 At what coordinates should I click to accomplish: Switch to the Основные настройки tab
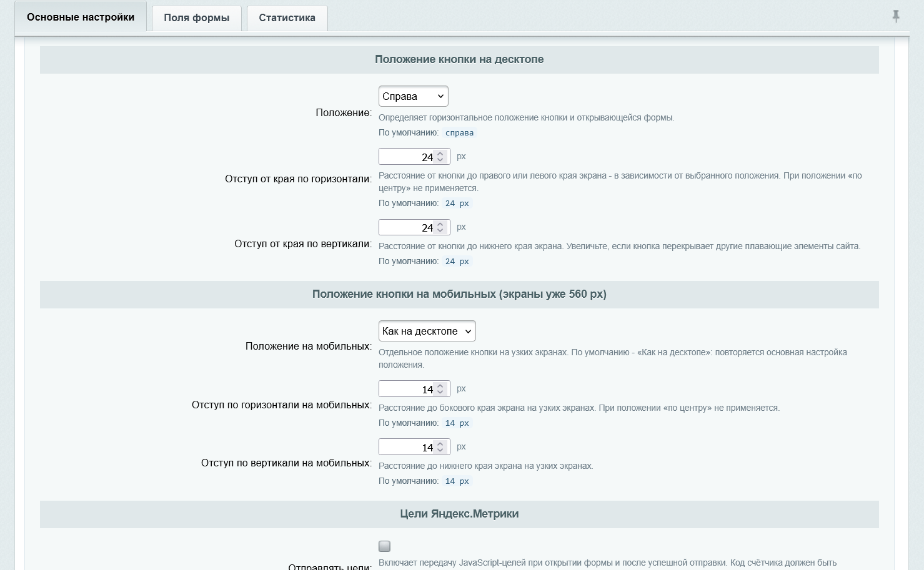(81, 17)
